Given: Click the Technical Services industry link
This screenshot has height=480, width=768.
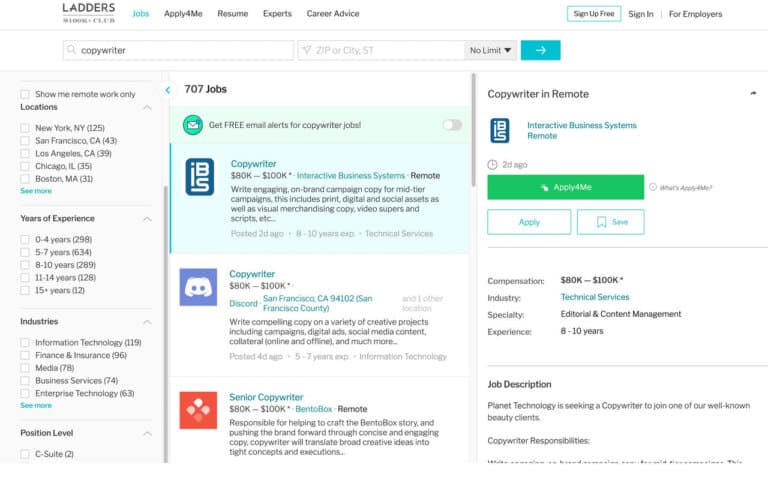Looking at the screenshot, I should (595, 297).
